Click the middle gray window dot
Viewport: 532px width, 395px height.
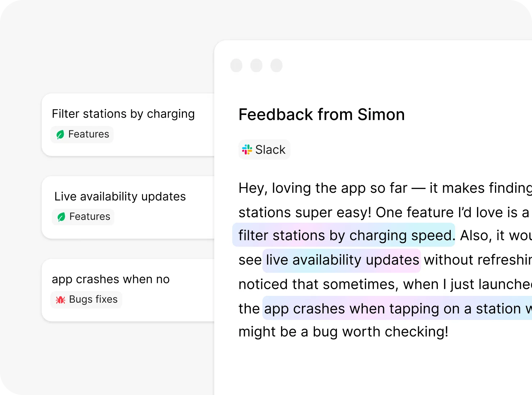point(256,66)
